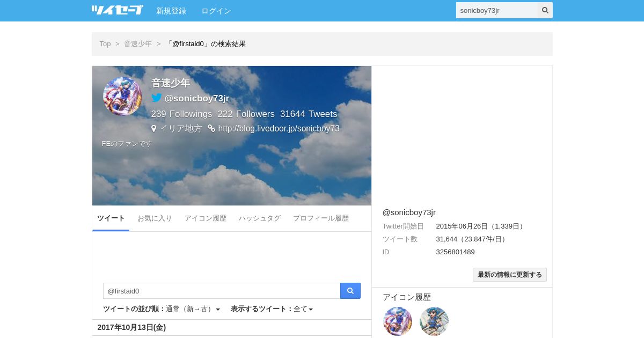Switch to the ハッシュタグ tab
This screenshot has width=644, height=338.
260,218
